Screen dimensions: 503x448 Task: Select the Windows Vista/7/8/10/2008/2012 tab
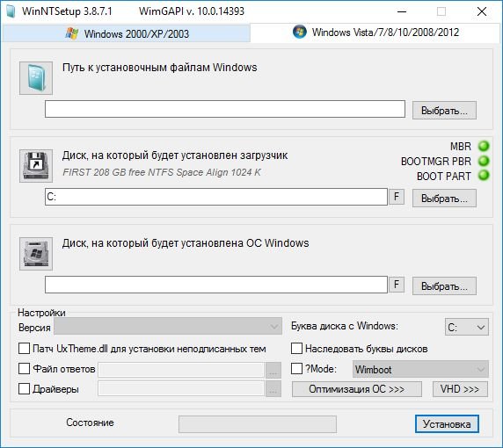click(375, 33)
